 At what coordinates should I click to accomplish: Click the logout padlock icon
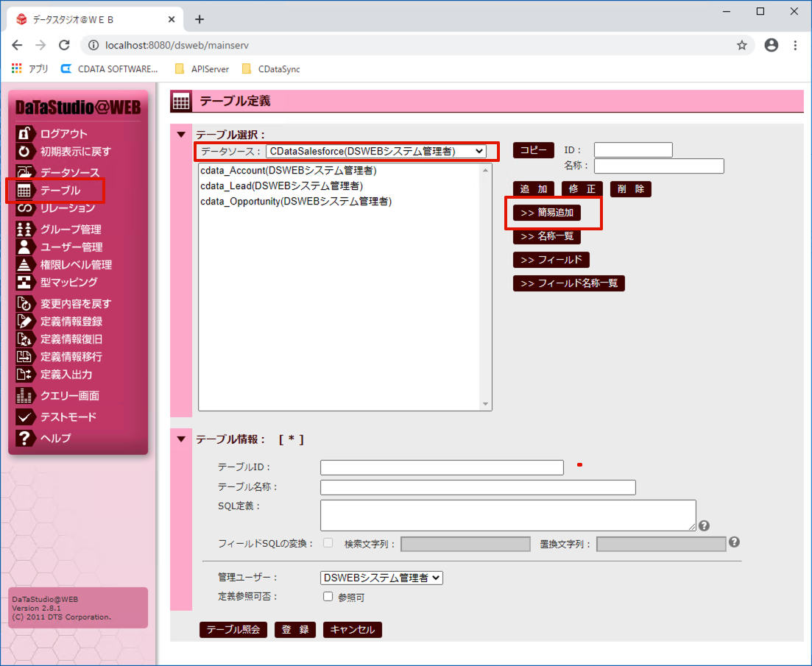24,133
